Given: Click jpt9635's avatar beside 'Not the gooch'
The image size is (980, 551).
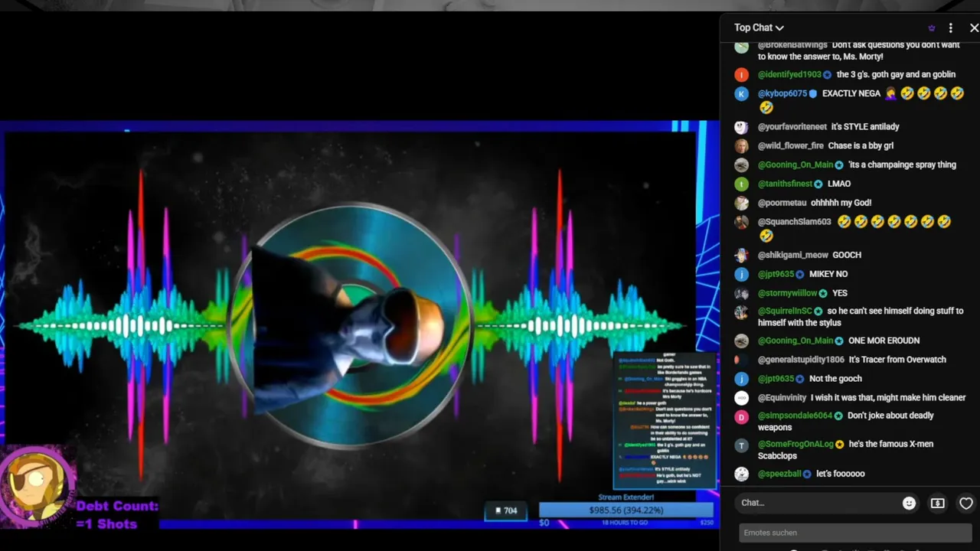Looking at the screenshot, I should (x=741, y=379).
